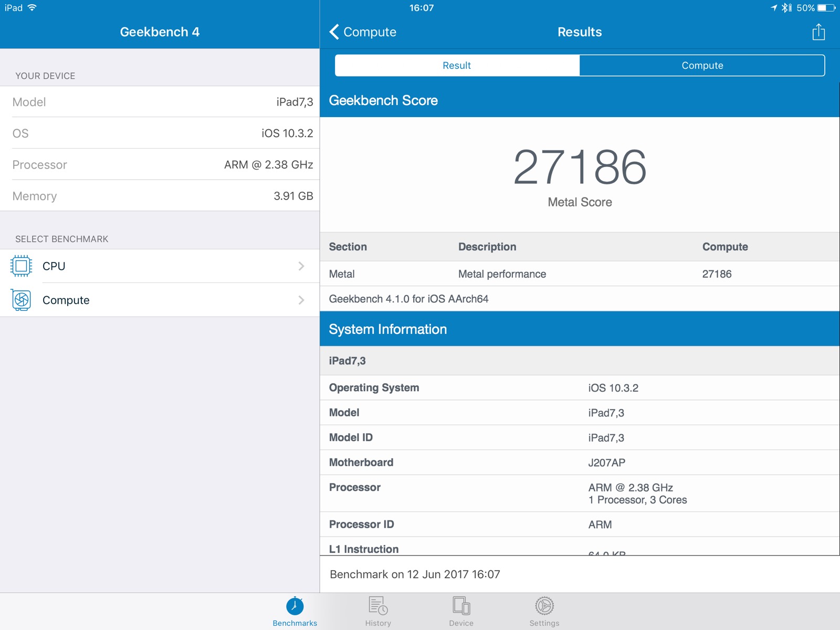Tap the Benchmark on 12 Jun 2017 timestamp
The height and width of the screenshot is (630, 840).
click(x=415, y=574)
